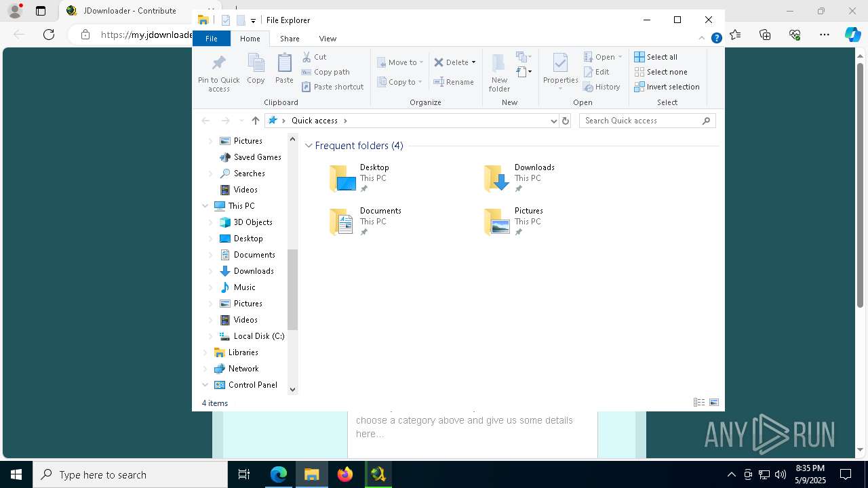The height and width of the screenshot is (488, 868).
Task: Click Select all in the ribbon
Action: click(x=656, y=57)
